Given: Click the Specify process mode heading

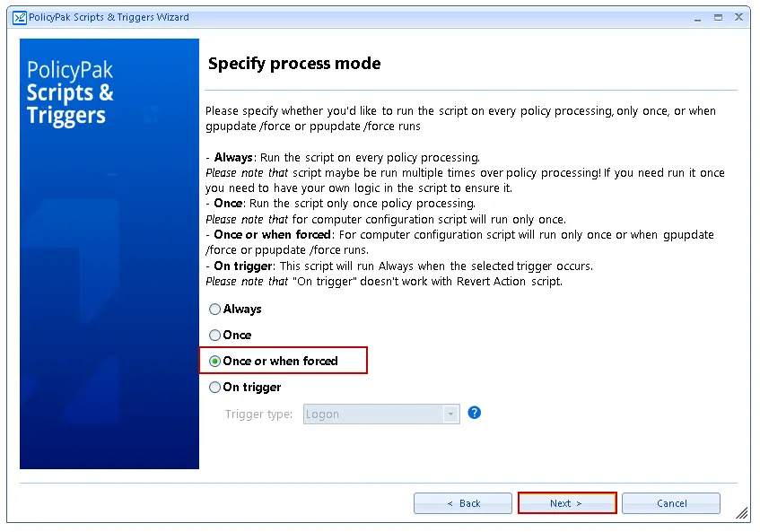Looking at the screenshot, I should click(x=294, y=64).
